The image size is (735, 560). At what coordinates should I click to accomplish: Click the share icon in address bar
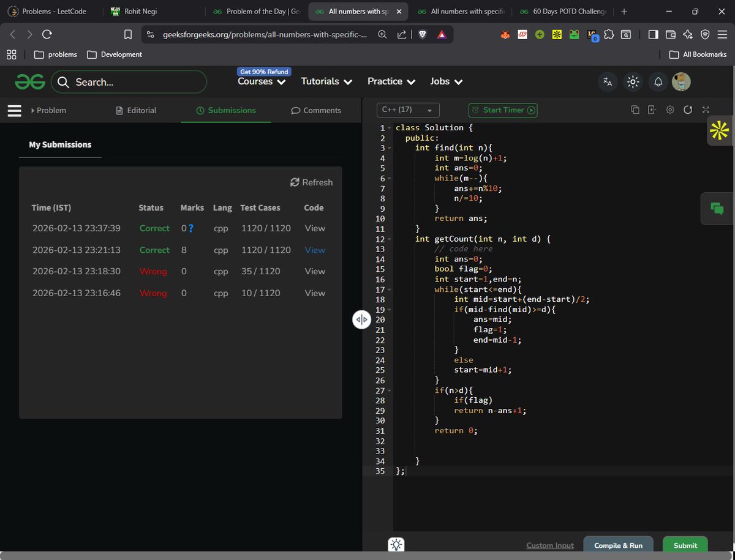pyautogui.click(x=401, y=35)
